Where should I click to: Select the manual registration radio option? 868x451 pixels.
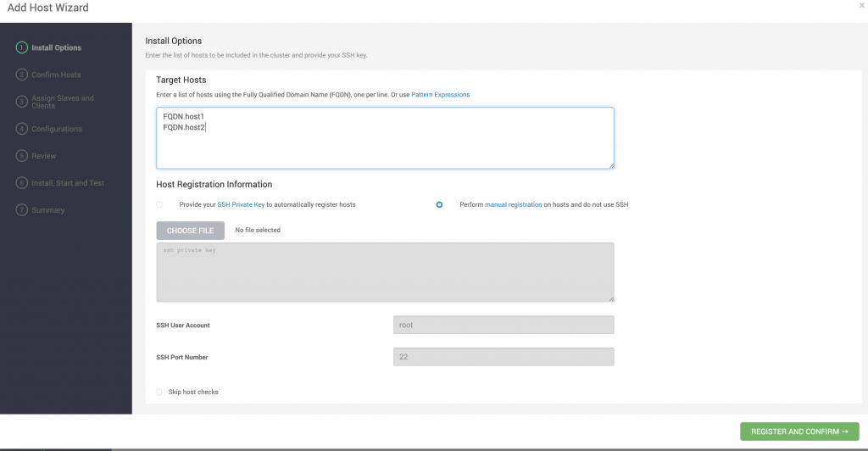click(x=439, y=205)
